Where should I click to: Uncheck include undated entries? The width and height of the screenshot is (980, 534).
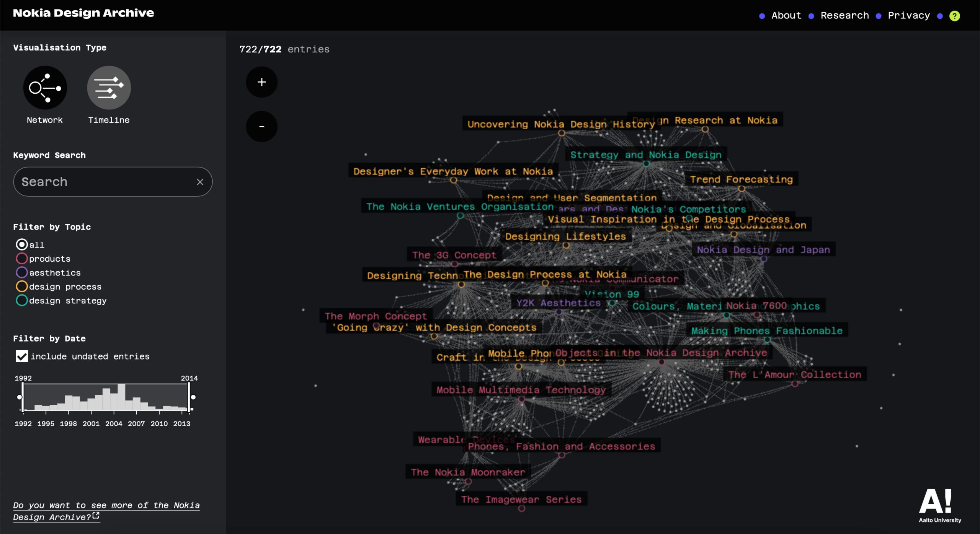(x=22, y=356)
